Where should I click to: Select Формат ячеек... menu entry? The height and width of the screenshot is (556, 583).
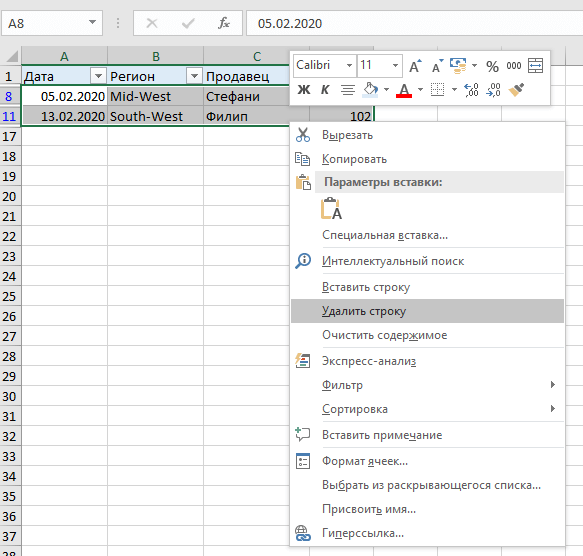pyautogui.click(x=428, y=461)
